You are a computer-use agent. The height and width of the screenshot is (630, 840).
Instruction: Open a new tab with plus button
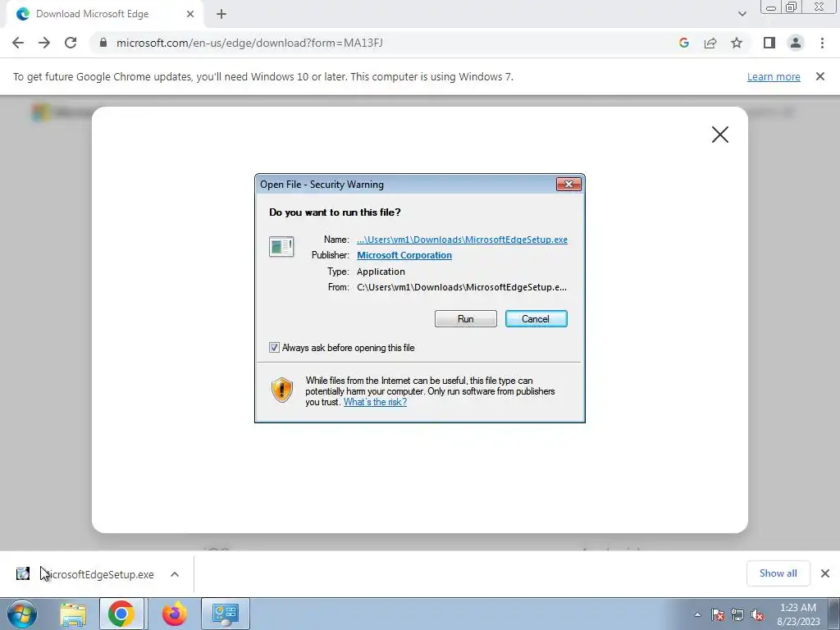[x=221, y=14]
